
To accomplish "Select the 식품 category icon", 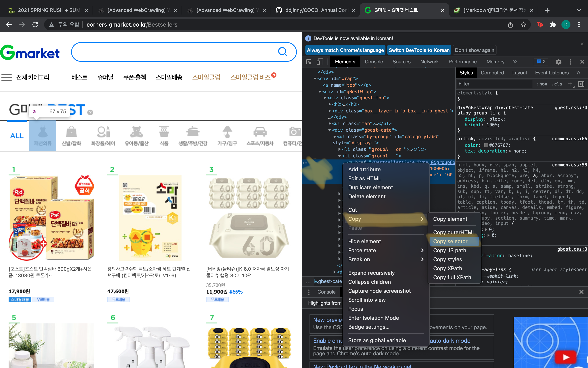I will tap(164, 136).
